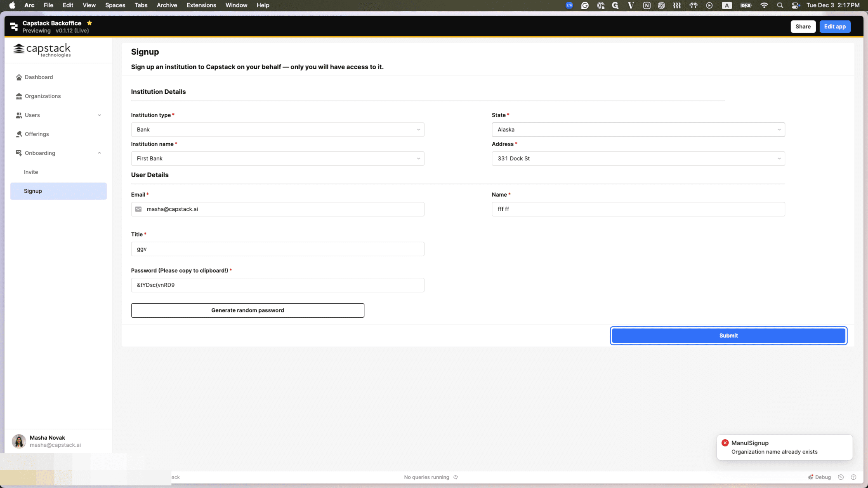Click the Wi-Fi icon in menu bar
The height and width of the screenshot is (488, 868).
[x=764, y=5]
